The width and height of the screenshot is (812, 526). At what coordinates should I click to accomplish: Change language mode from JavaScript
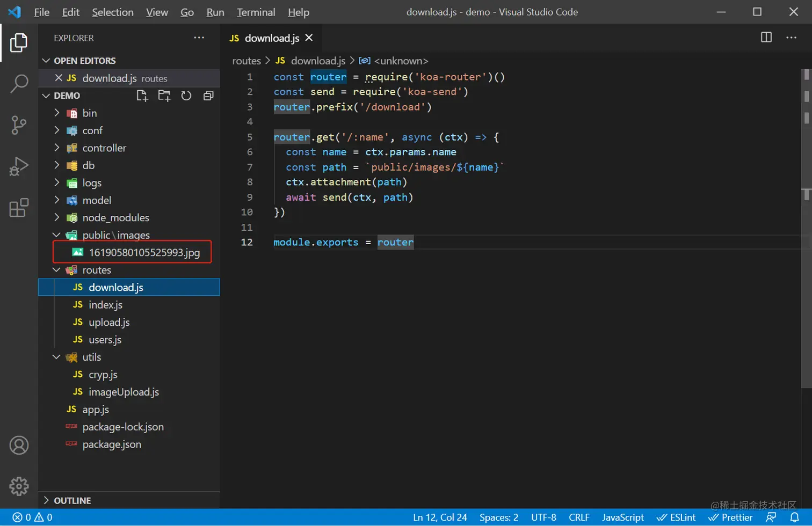click(x=622, y=517)
